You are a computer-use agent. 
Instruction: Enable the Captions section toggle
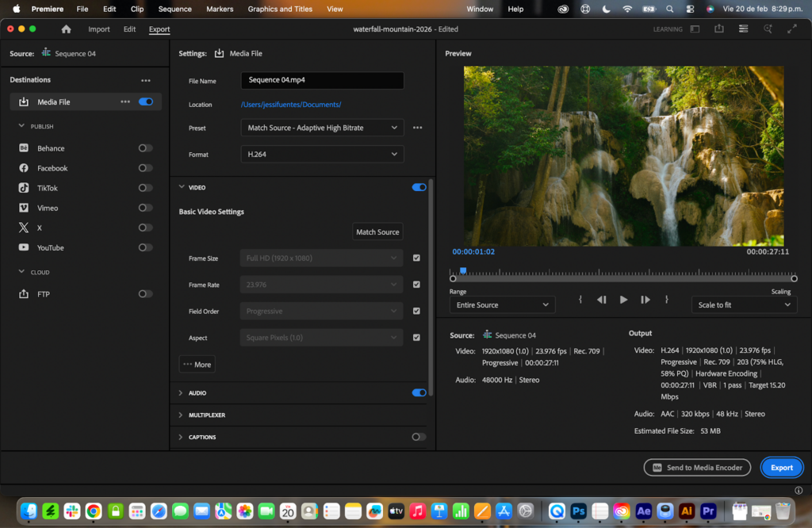(x=419, y=437)
